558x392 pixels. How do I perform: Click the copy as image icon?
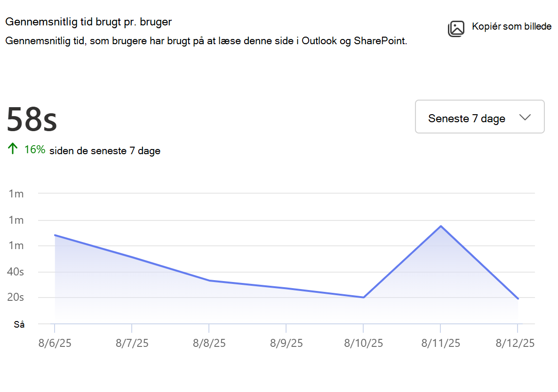point(456,28)
